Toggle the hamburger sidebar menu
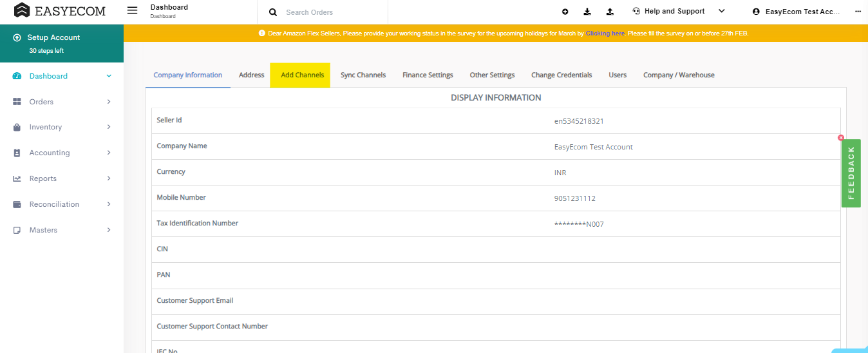This screenshot has height=353, width=868. (x=133, y=11)
